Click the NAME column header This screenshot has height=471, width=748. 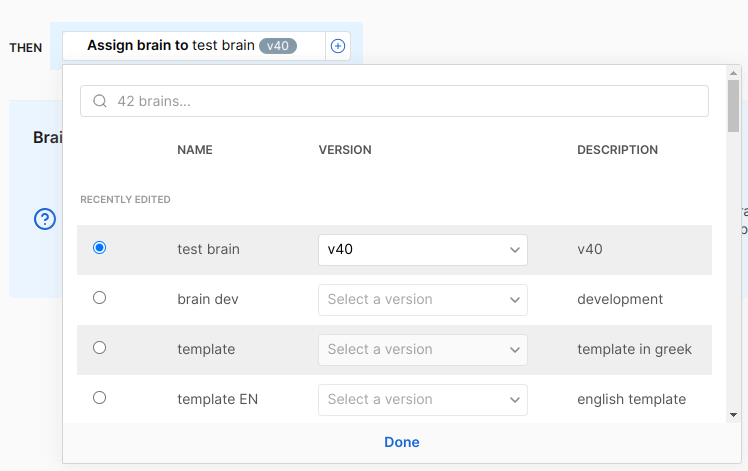pyautogui.click(x=195, y=150)
